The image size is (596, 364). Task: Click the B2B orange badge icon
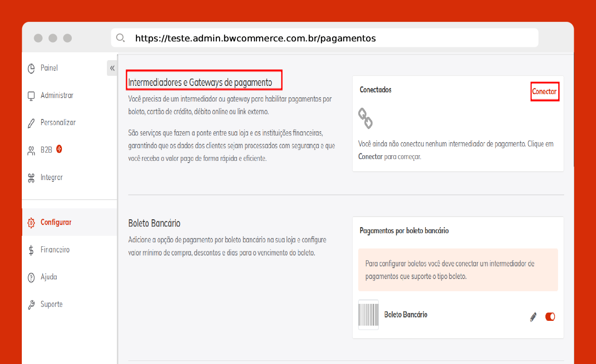[59, 149]
